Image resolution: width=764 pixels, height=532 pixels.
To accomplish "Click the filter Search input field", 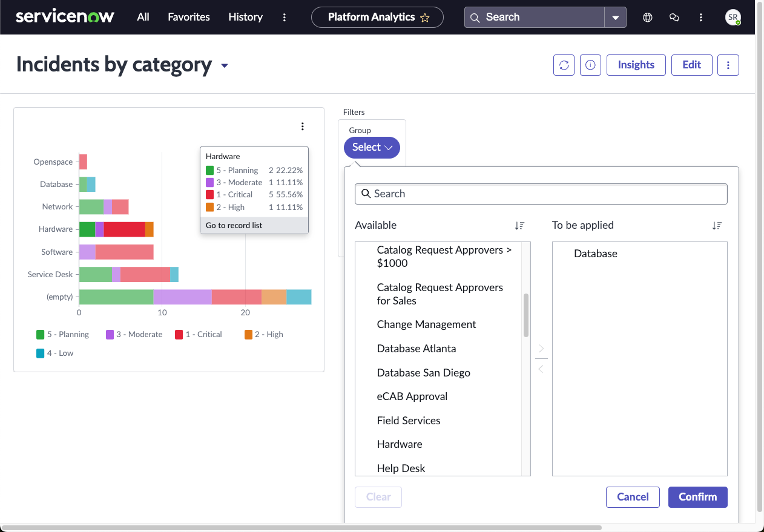I will point(541,194).
